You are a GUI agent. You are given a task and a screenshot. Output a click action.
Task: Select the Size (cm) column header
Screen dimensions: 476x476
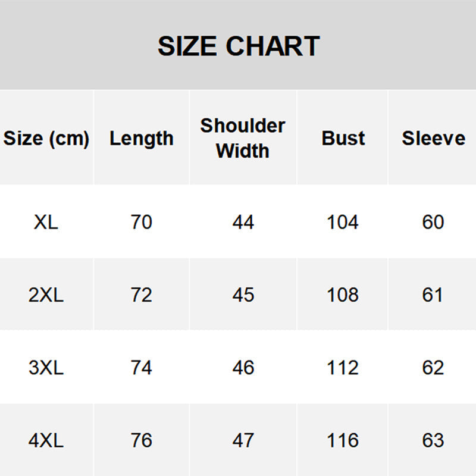46,138
